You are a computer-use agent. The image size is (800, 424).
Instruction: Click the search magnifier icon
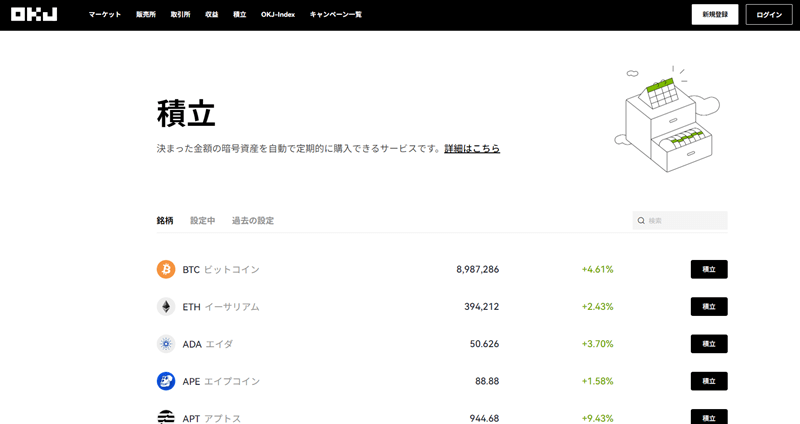[x=641, y=220]
